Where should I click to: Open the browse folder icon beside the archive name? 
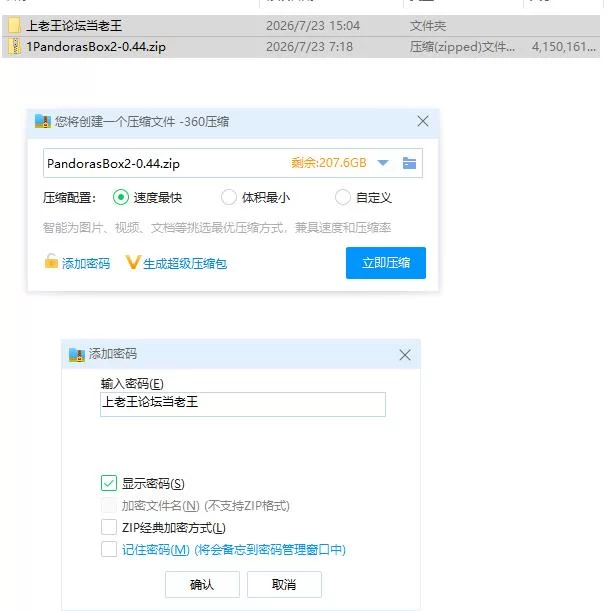tap(409, 163)
